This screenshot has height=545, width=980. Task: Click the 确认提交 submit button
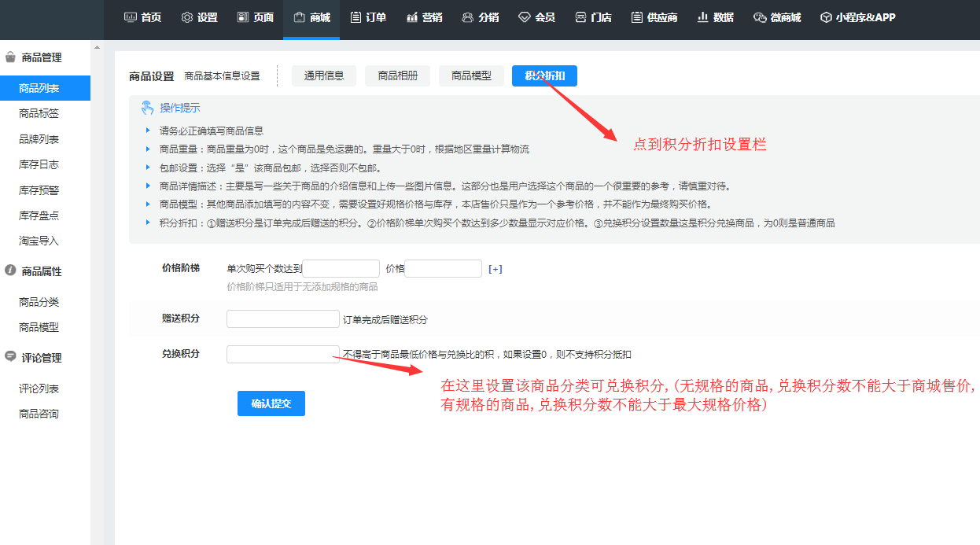tap(271, 403)
